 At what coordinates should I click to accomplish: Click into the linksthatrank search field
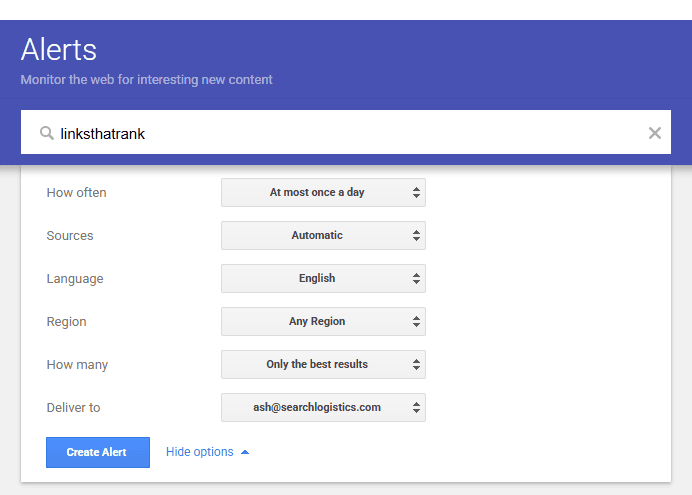point(346,132)
